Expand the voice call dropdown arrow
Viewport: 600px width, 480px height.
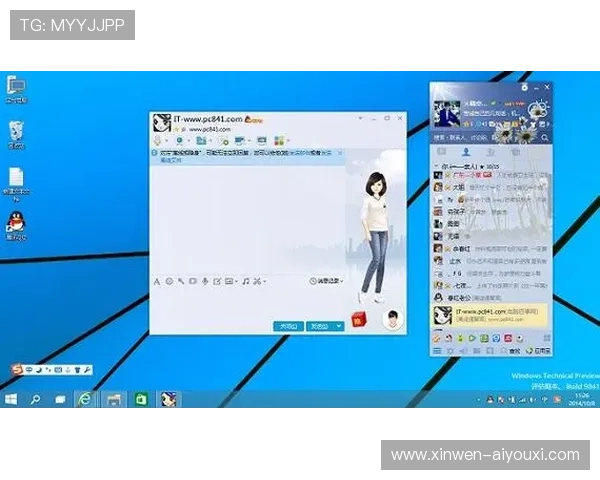point(166,141)
